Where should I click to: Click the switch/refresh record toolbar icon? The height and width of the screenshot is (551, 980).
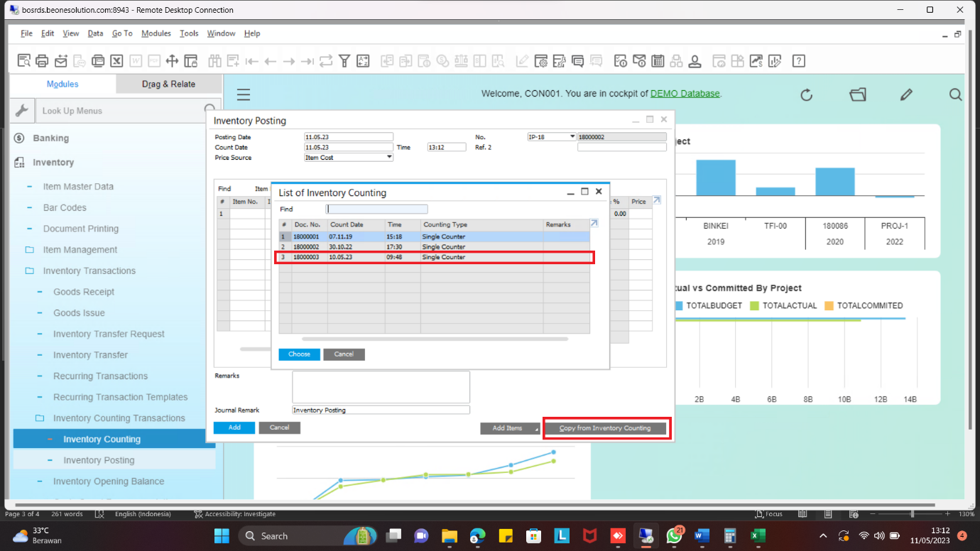(x=326, y=61)
